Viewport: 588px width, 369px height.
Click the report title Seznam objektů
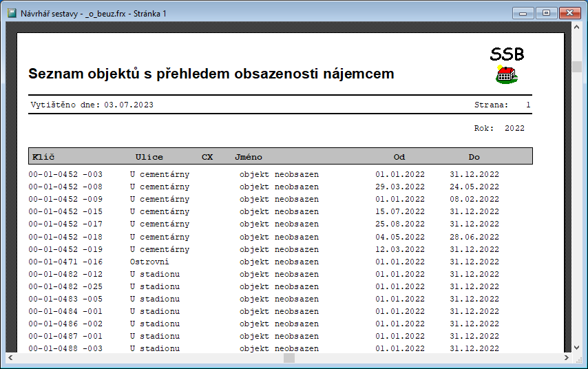211,74
